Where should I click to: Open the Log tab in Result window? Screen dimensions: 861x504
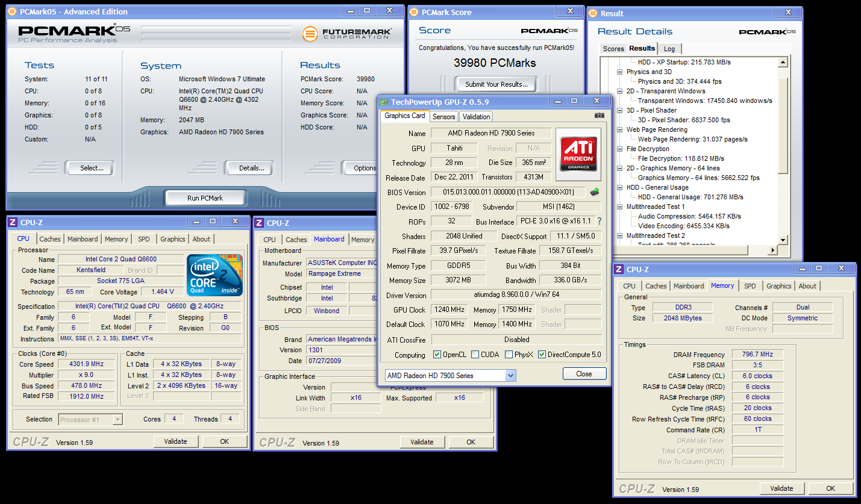tap(669, 49)
